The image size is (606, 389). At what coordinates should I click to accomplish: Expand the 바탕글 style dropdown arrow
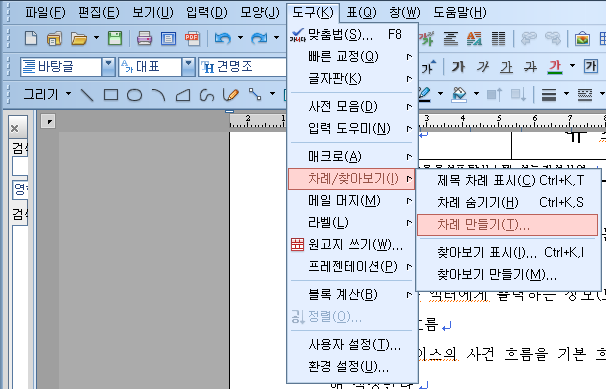pos(109,67)
